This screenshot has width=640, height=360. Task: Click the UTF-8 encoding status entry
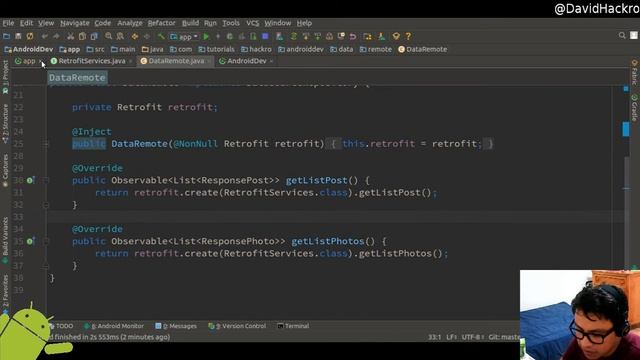point(472,337)
